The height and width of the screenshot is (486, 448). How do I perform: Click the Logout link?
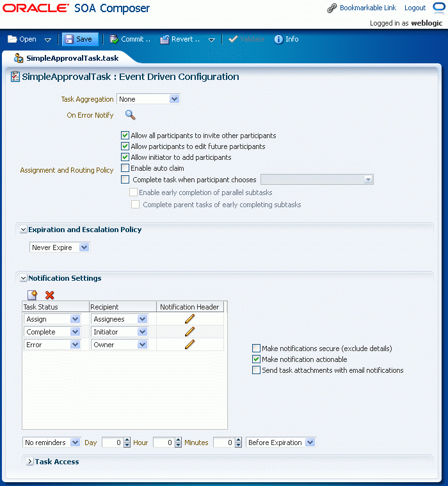(x=415, y=8)
